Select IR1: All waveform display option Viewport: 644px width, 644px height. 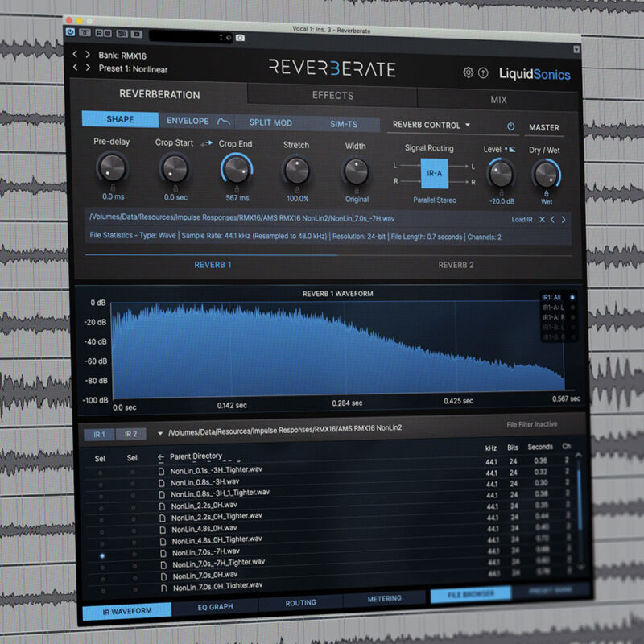[572, 297]
